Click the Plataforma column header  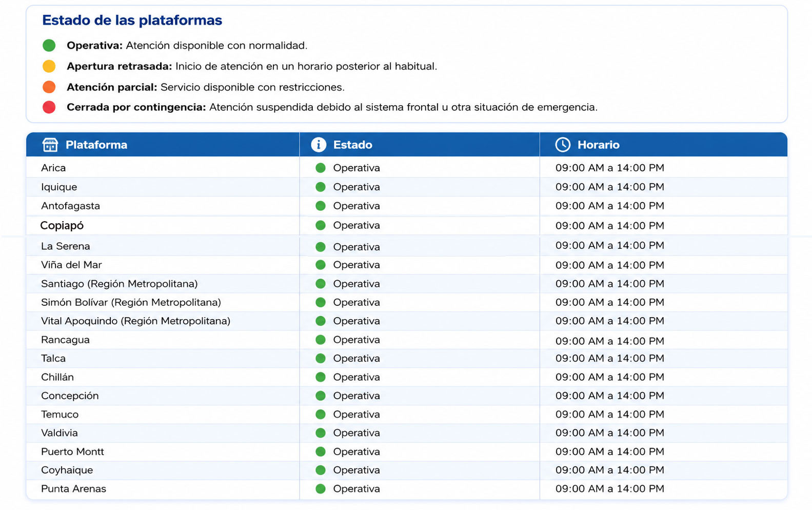163,145
